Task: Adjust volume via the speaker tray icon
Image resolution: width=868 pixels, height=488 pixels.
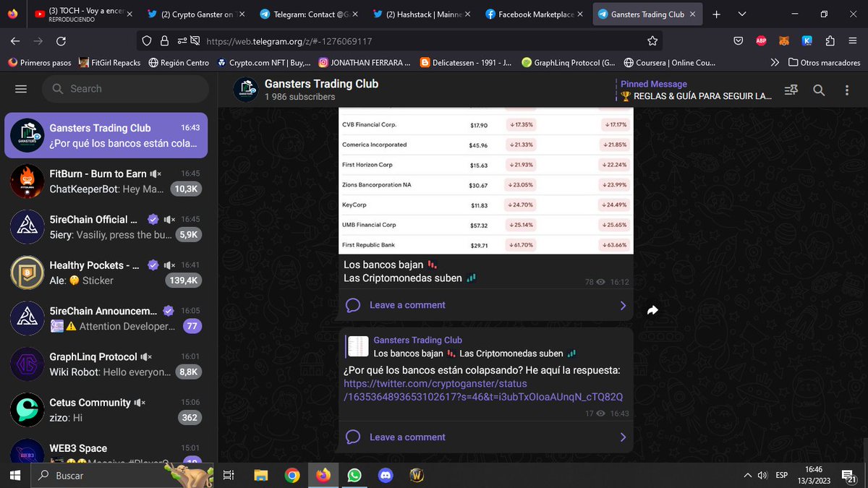Action: (x=762, y=475)
